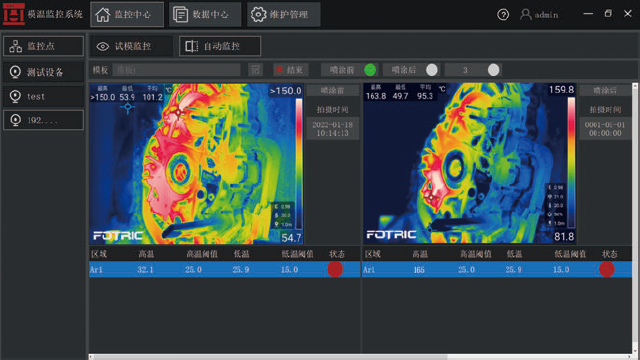Switch to 自动监控 mode

tap(220, 46)
